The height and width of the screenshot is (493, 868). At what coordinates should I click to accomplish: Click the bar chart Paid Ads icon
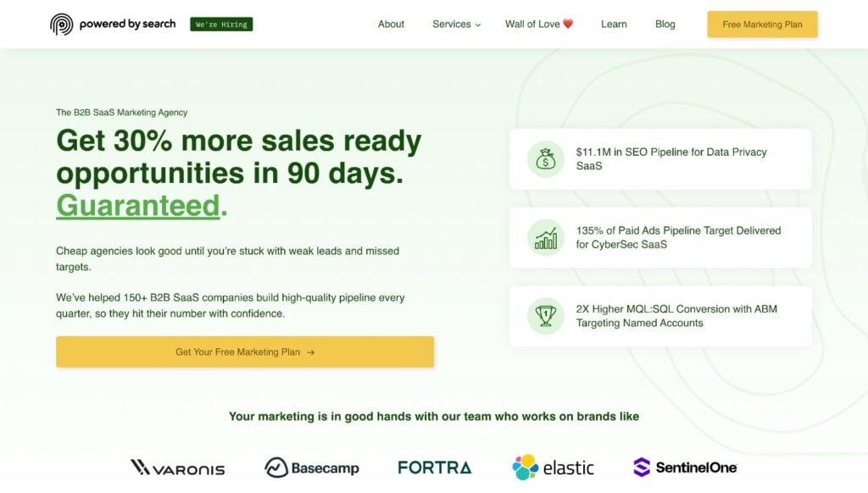(545, 238)
